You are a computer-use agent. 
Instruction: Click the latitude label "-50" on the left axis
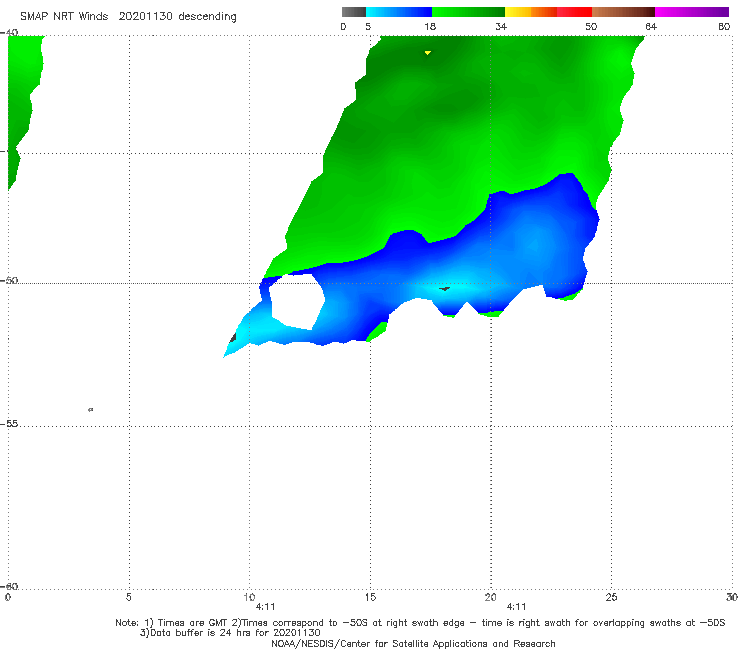9,280
